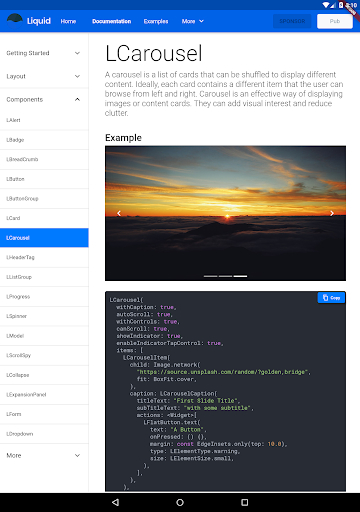Tap the Android back navigation icon
Viewport: 360px width, 512px height.
coord(115,502)
